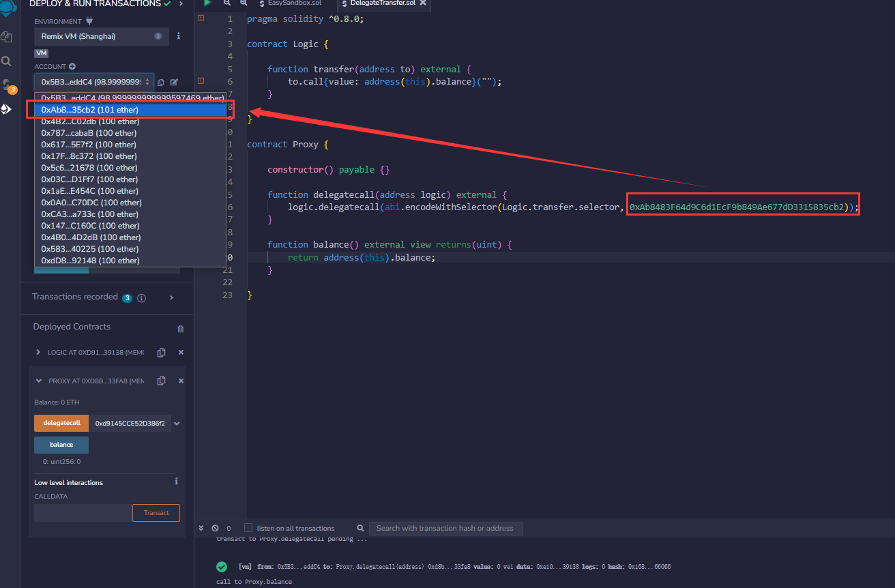Click the environment plug icon
895x588 pixels.
[x=89, y=21]
